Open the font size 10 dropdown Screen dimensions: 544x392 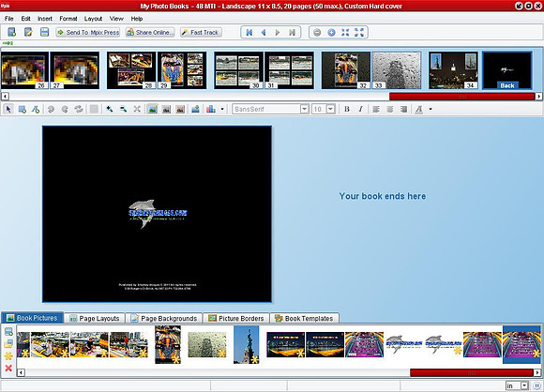[331, 110]
